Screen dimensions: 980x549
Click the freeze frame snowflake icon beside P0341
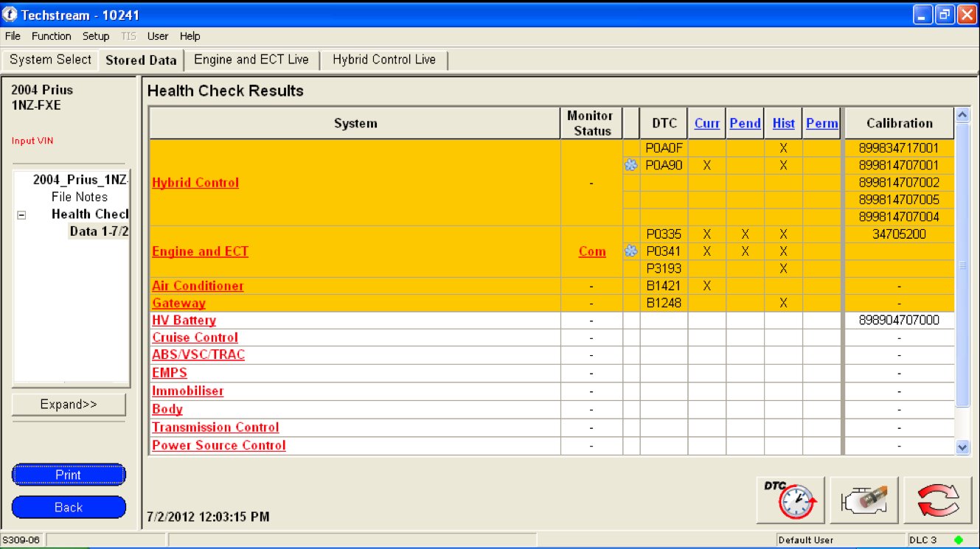click(630, 251)
